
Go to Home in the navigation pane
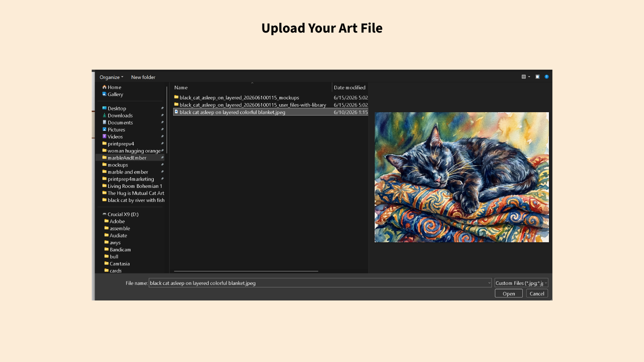tap(114, 87)
